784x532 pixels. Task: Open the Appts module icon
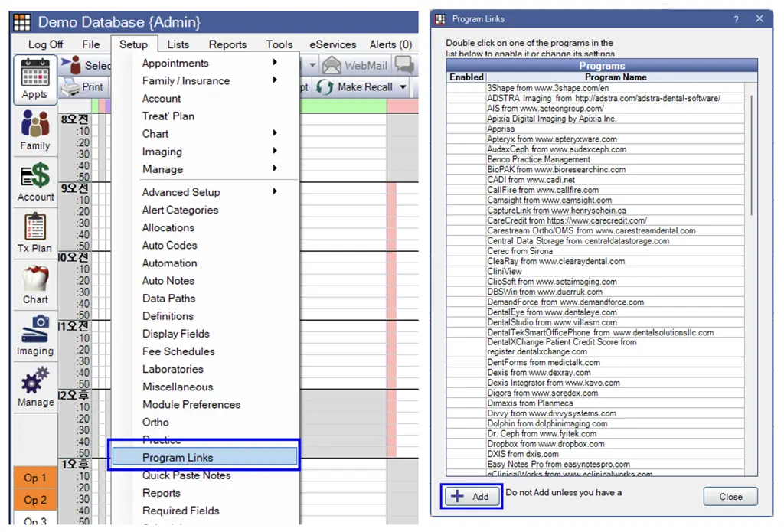(34, 73)
